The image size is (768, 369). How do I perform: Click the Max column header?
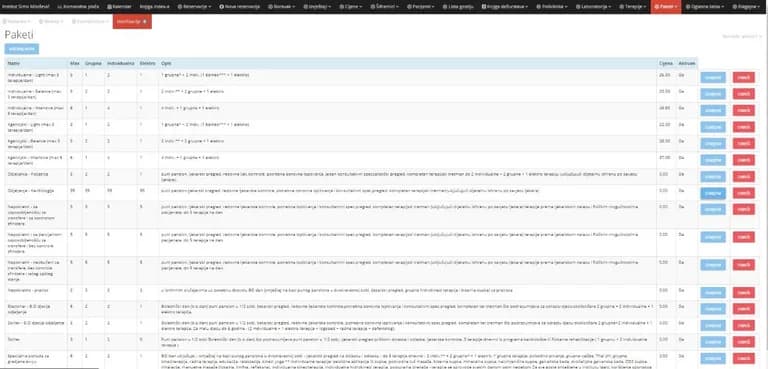pos(75,63)
